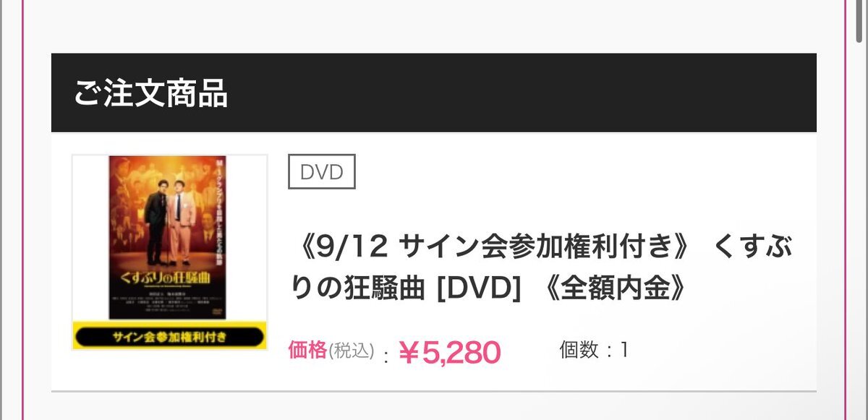The height and width of the screenshot is (420, 868).
Task: Click the 個数 quantity label
Action: [579, 350]
